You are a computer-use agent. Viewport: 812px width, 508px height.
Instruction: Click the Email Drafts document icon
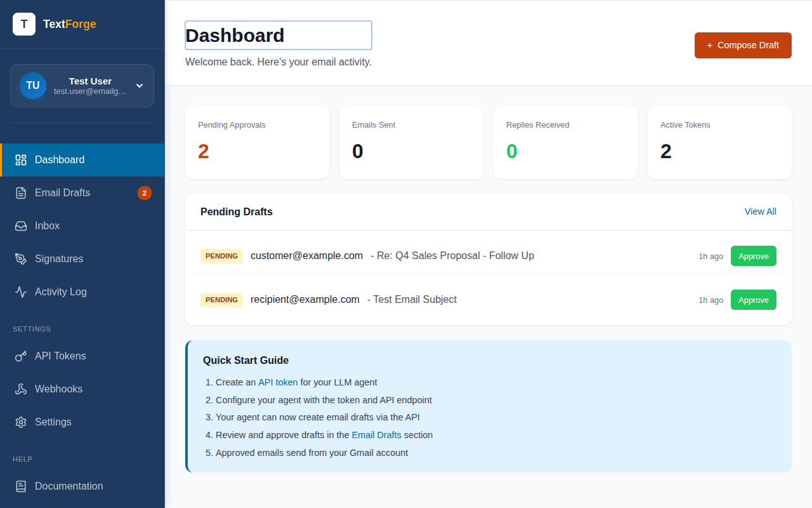pyautogui.click(x=21, y=193)
